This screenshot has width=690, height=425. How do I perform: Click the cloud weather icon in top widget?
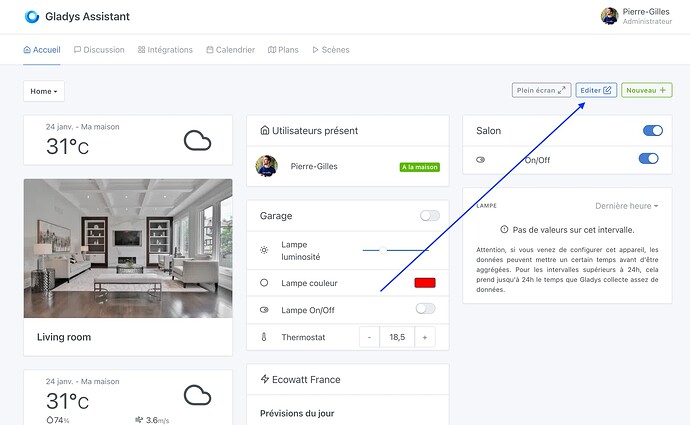click(197, 141)
